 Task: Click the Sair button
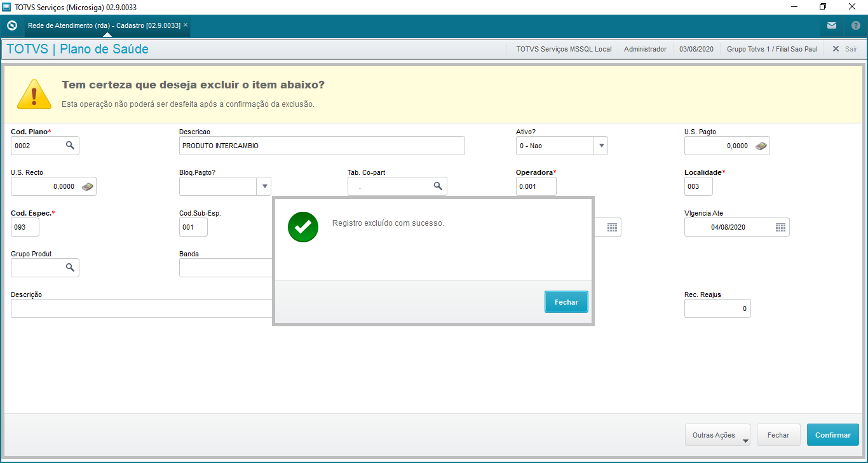pyautogui.click(x=844, y=49)
